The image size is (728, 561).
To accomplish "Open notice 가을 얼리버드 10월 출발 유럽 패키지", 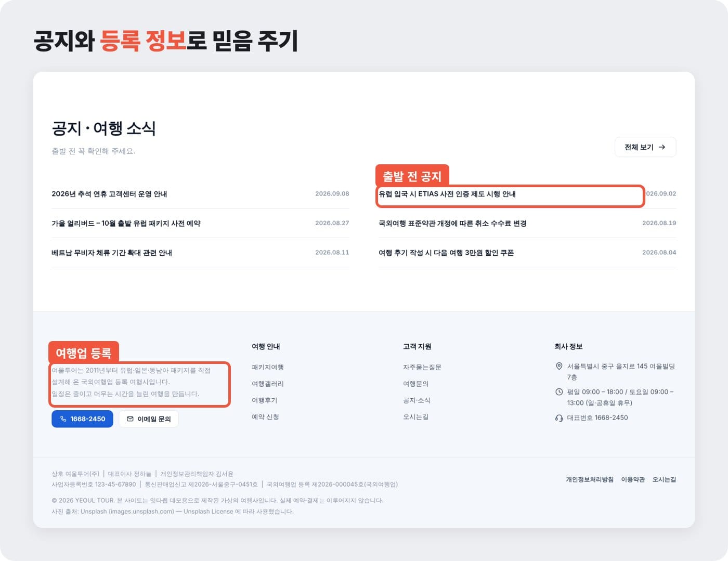I will click(126, 223).
